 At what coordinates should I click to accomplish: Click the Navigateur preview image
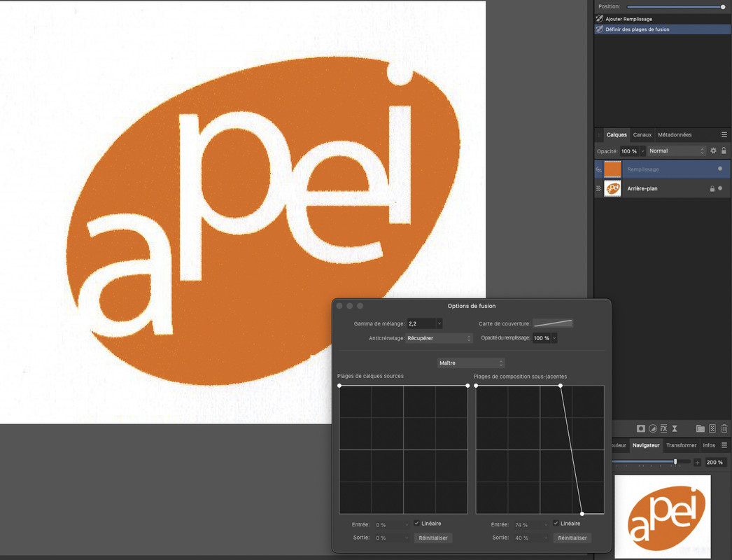[x=663, y=517]
